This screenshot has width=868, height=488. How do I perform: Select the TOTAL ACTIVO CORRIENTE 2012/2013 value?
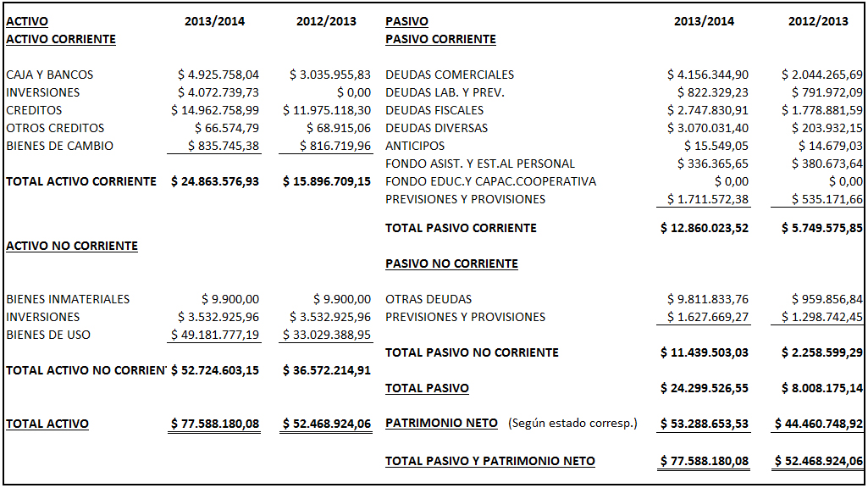pos(327,181)
